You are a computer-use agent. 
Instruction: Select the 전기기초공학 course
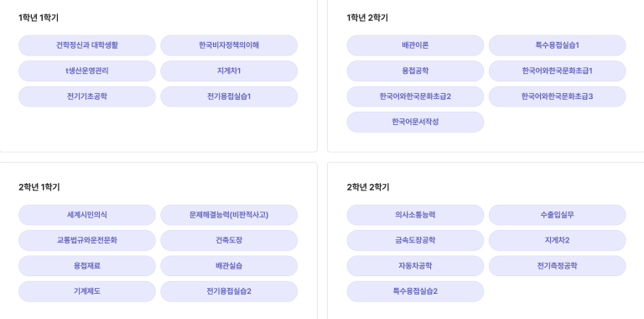click(87, 97)
